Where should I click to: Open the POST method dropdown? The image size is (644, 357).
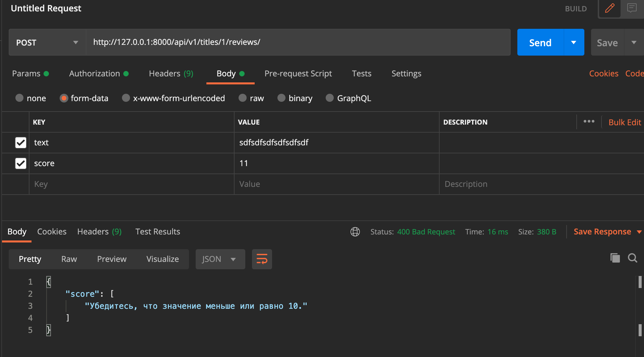click(x=47, y=42)
